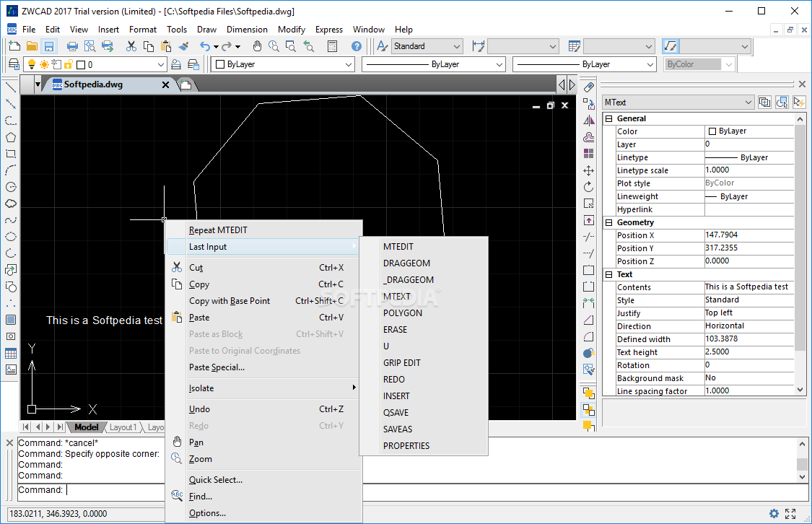Open the Layer Properties Manager icon

(13, 64)
